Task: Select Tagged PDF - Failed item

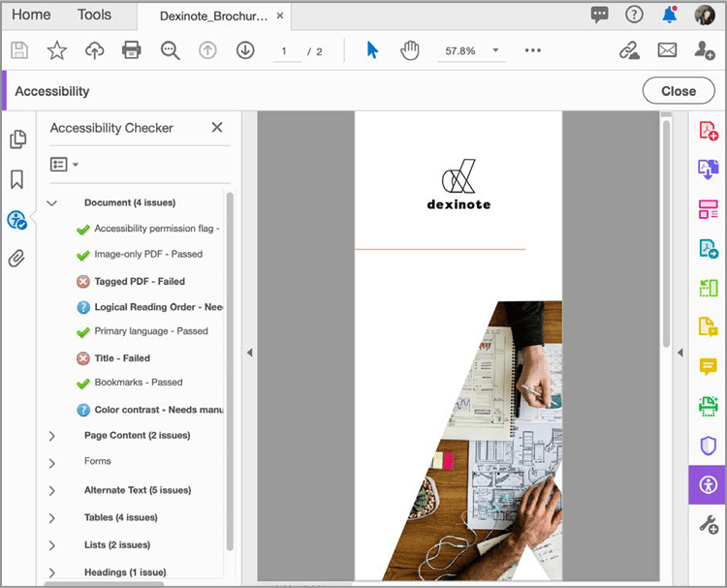Action: 131,281
